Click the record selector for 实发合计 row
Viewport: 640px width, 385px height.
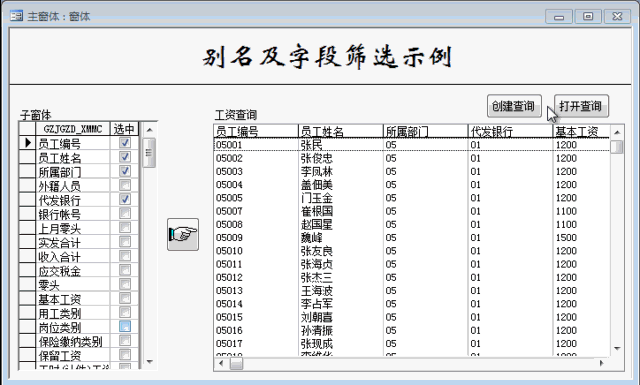point(28,242)
